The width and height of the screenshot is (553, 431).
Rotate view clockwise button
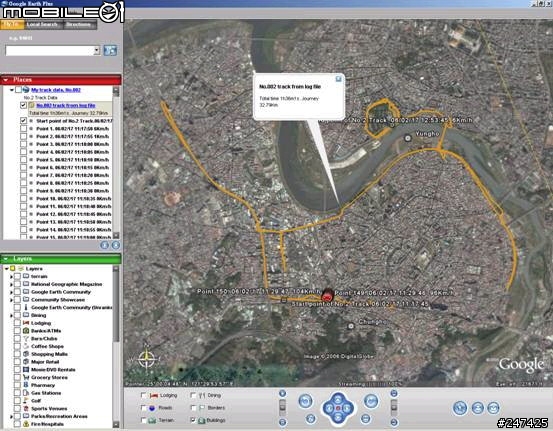click(x=371, y=401)
